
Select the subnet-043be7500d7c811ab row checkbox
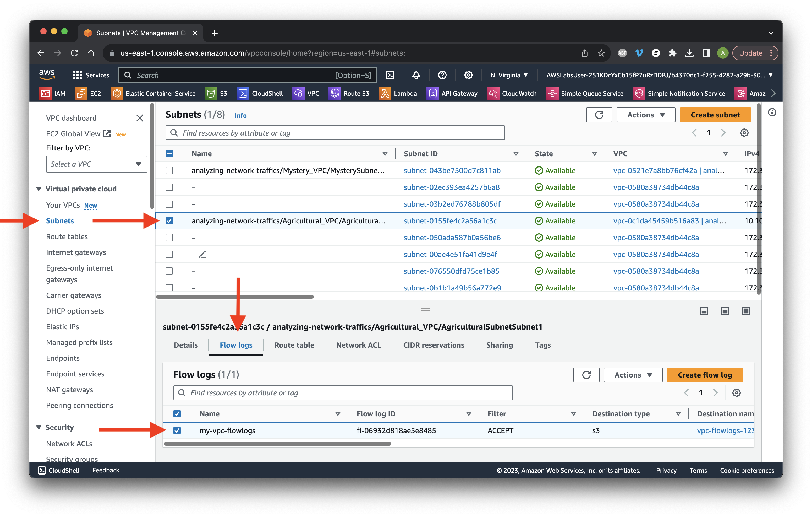[169, 170]
